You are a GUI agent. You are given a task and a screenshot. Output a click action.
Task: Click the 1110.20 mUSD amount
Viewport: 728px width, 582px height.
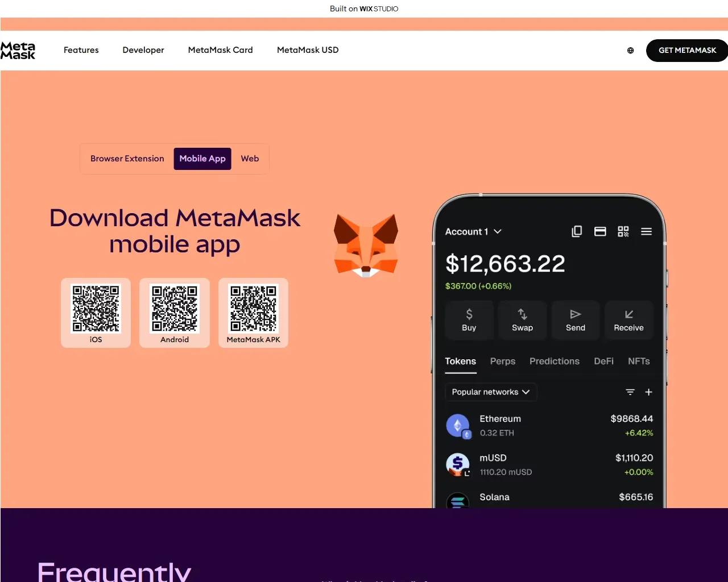coord(506,472)
